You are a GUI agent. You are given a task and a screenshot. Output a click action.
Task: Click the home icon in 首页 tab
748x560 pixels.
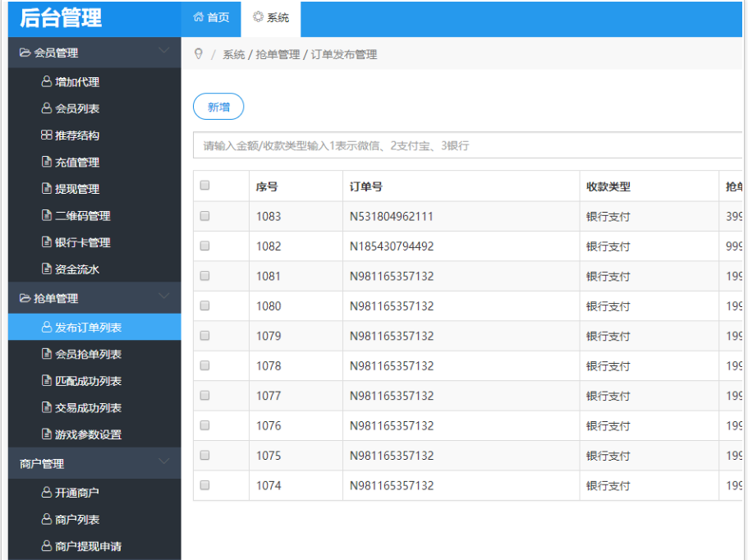[198, 17]
